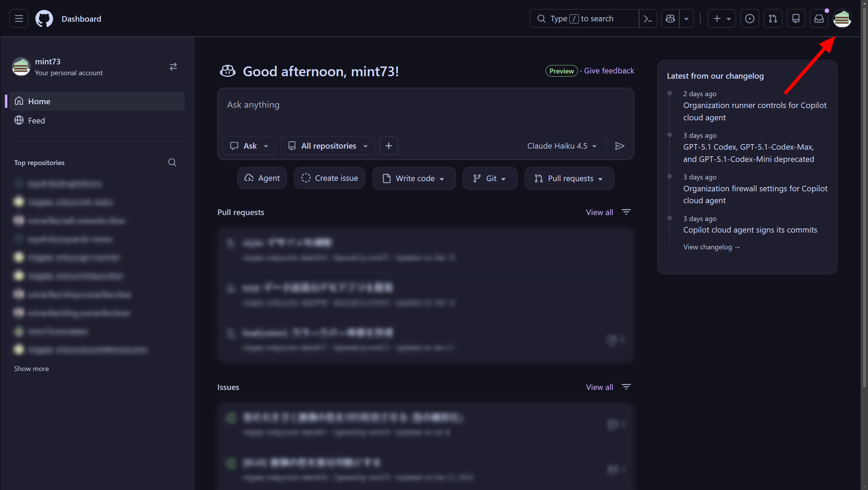
Task: Click Show more repositories
Action: click(x=31, y=369)
